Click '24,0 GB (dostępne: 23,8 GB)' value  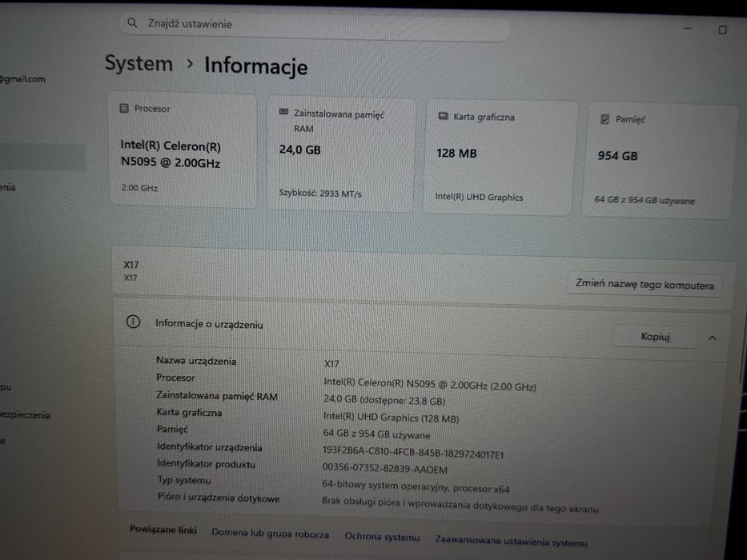pos(384,400)
